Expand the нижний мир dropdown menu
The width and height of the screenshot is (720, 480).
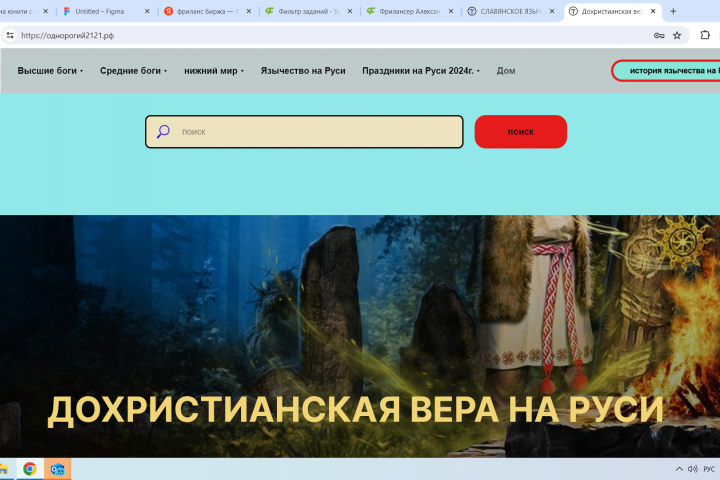(x=214, y=71)
